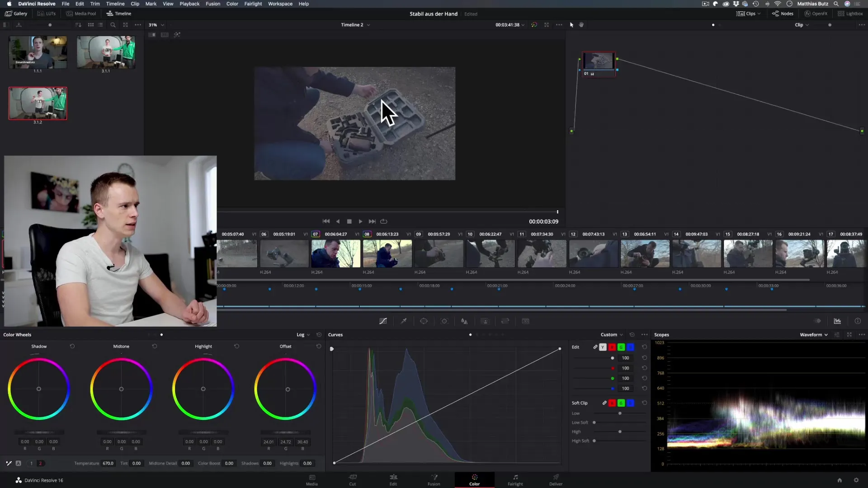Image resolution: width=868 pixels, height=488 pixels.
Task: Select the arrow pointer tool in viewer
Action: coord(571,25)
